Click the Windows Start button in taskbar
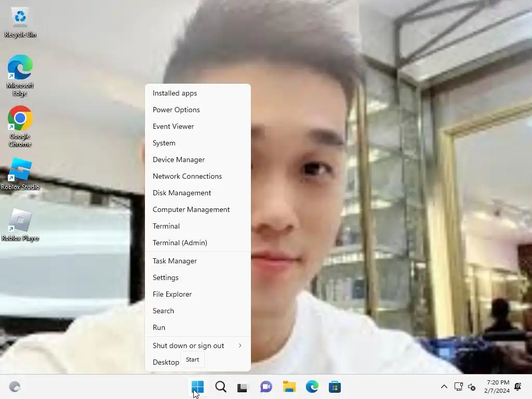The height and width of the screenshot is (399, 532). coord(197,387)
